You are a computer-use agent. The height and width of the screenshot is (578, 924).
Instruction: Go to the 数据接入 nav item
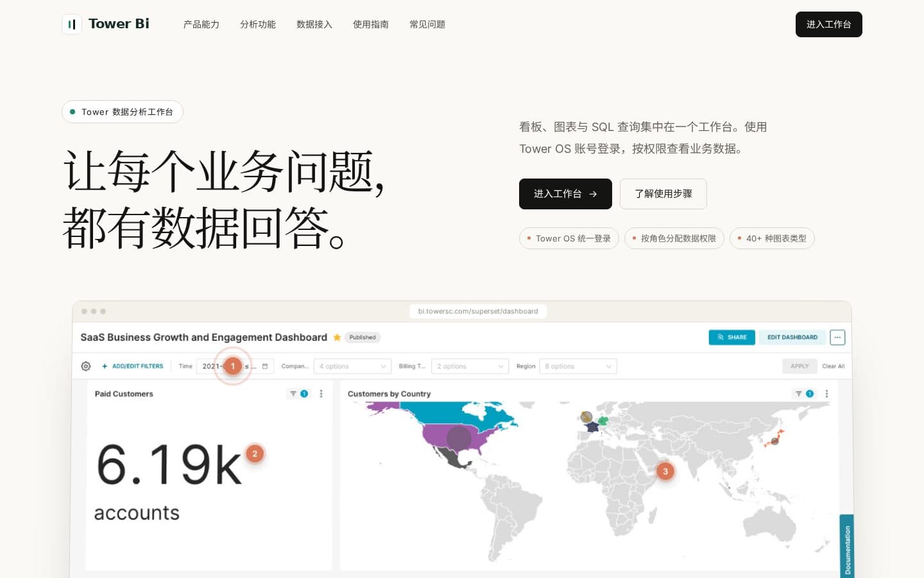(x=314, y=24)
